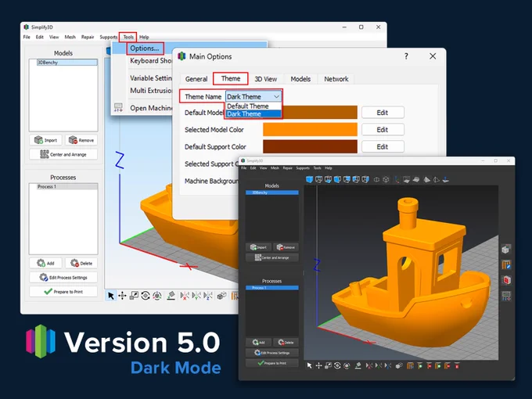
Task: Click the solid shaded pyramid render icon
Action: pos(427,179)
